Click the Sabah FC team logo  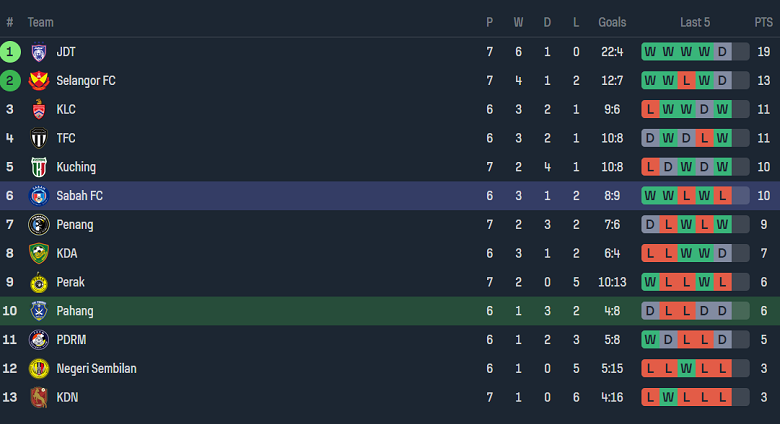tap(39, 196)
